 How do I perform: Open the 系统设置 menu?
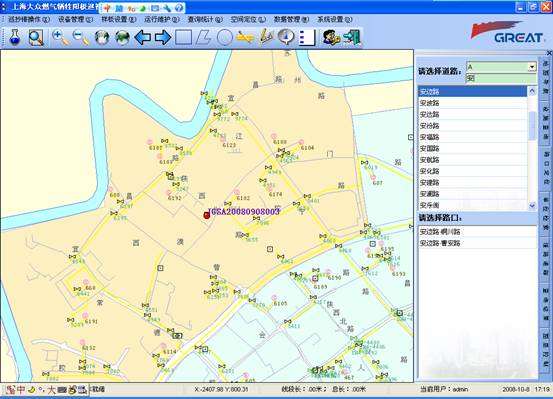coord(335,19)
